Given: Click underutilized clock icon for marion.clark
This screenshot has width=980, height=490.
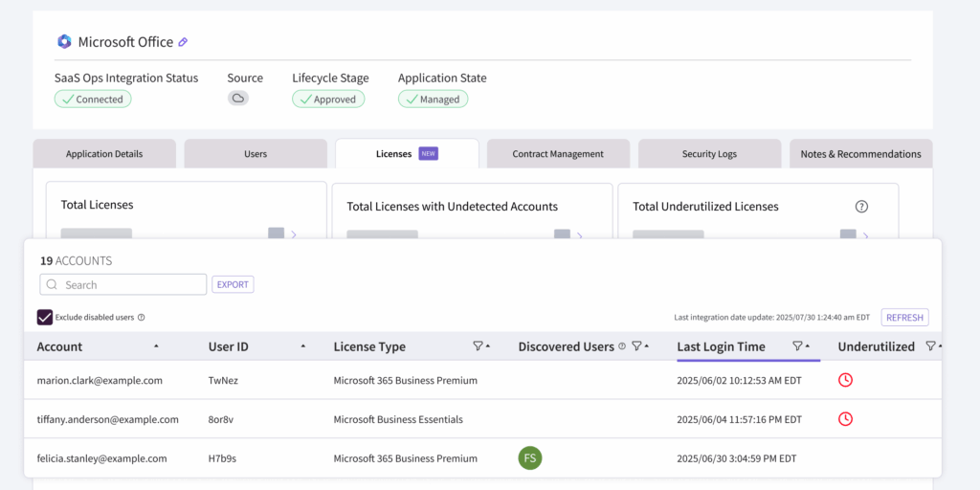Looking at the screenshot, I should (x=845, y=380).
